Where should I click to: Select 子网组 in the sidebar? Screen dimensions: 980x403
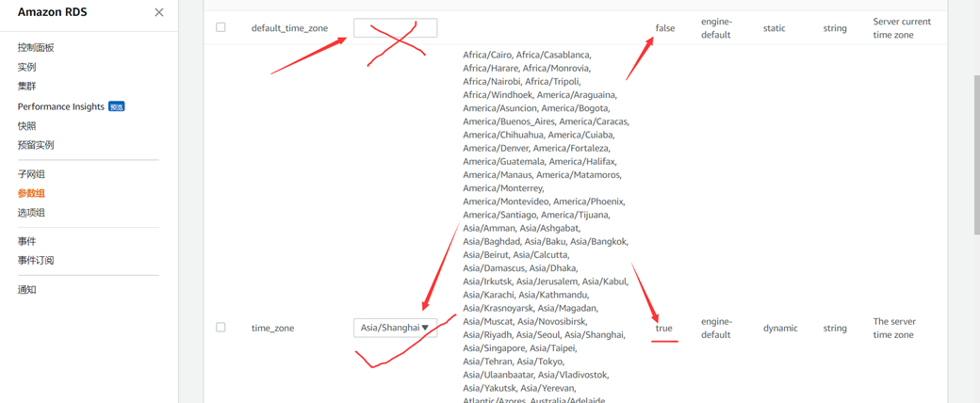[x=31, y=174]
